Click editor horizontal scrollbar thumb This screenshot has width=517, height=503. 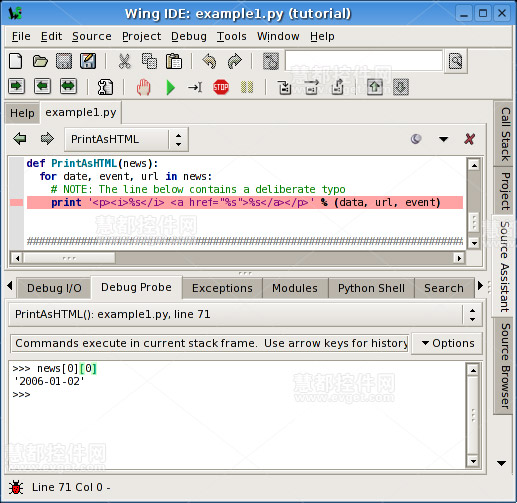(69, 258)
